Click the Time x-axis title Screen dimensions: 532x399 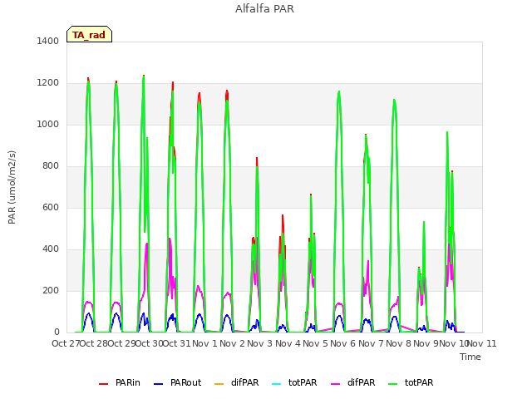(470, 357)
